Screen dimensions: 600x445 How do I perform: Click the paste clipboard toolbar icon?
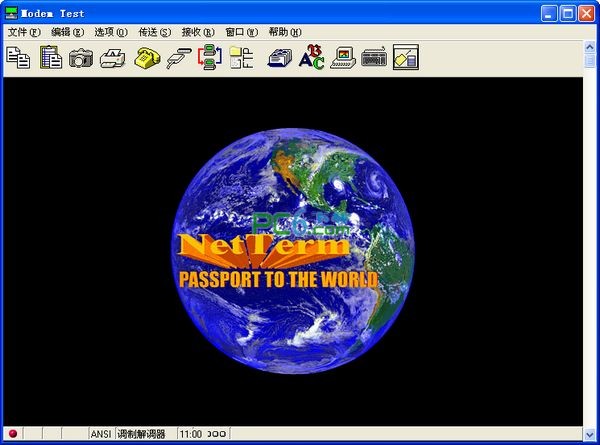(x=51, y=57)
